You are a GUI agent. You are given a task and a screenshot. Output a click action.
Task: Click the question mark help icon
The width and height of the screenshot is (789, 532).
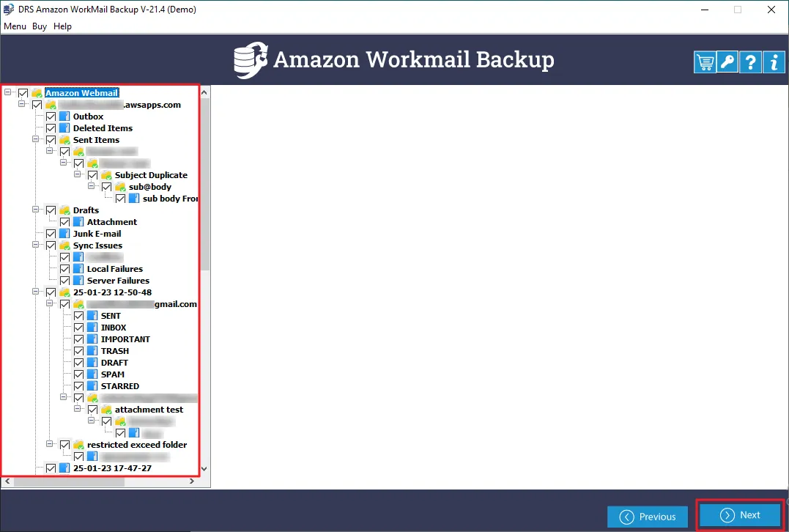(x=750, y=62)
